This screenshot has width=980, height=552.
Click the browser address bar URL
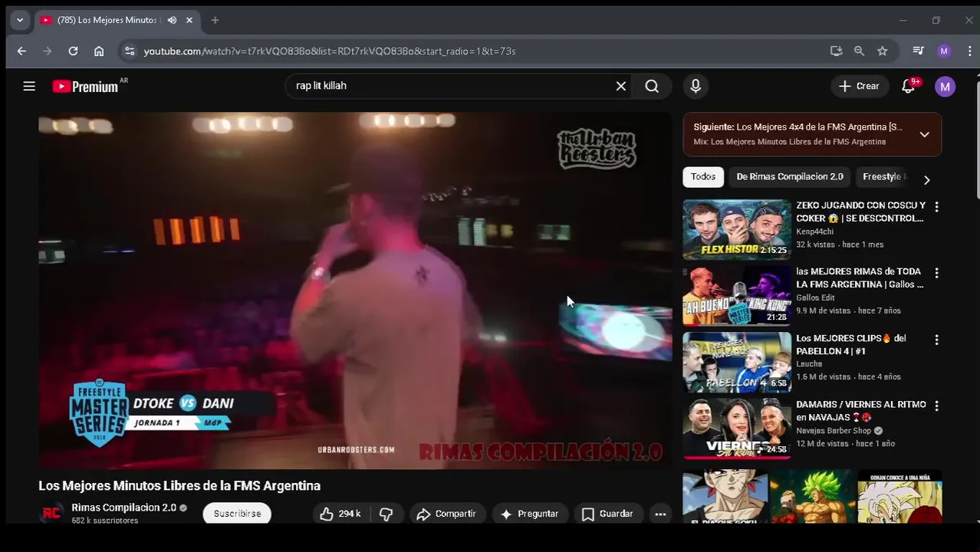330,51
